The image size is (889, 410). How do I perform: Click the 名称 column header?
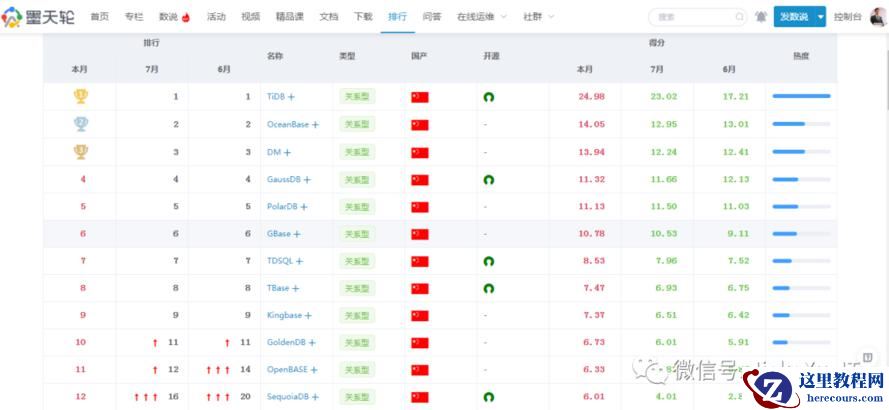[275, 56]
